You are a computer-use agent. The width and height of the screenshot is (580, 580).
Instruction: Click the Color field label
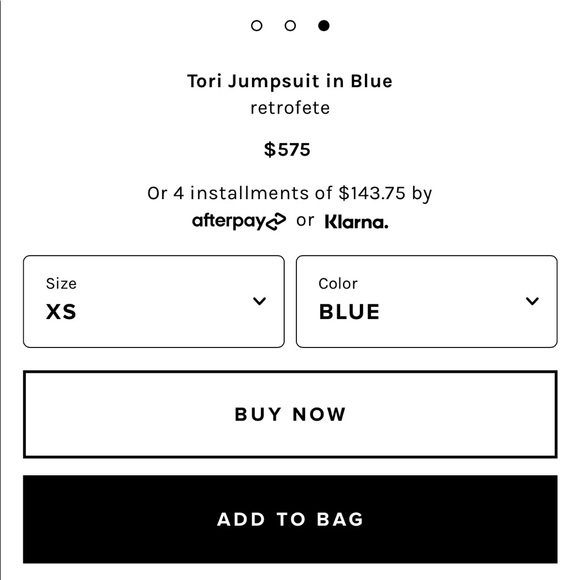338,284
